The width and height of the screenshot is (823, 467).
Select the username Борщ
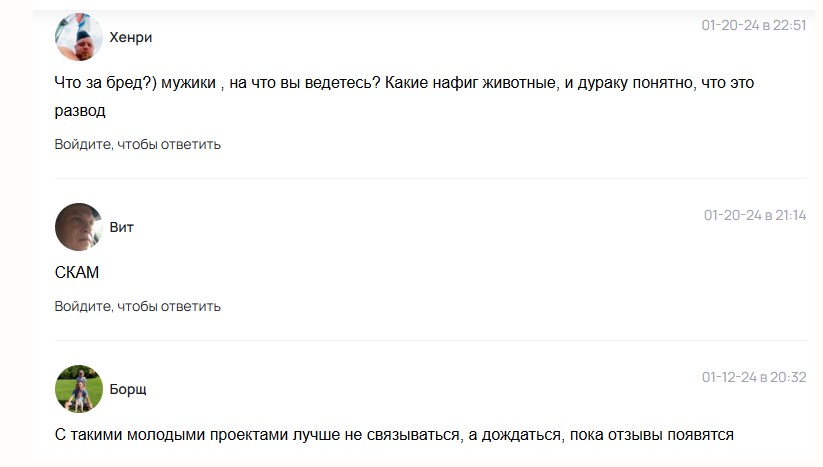click(128, 389)
